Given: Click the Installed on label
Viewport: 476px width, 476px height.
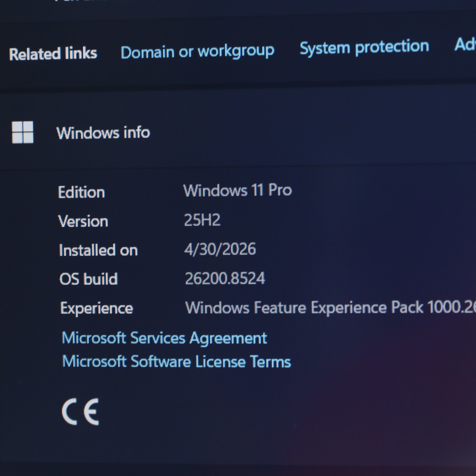Looking at the screenshot, I should [98, 250].
